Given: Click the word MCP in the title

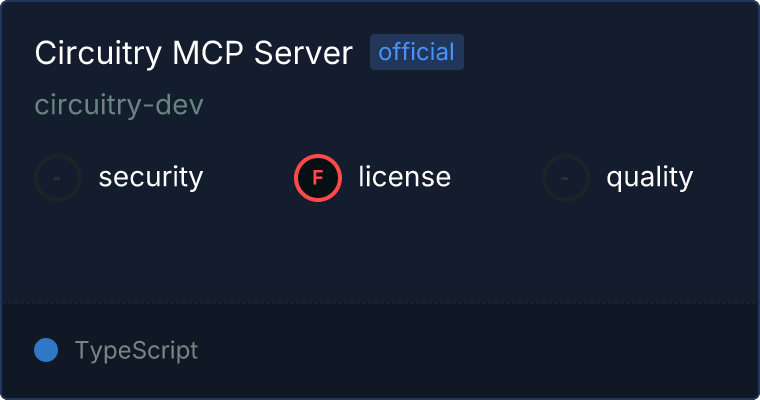Looking at the screenshot, I should 207,53.
